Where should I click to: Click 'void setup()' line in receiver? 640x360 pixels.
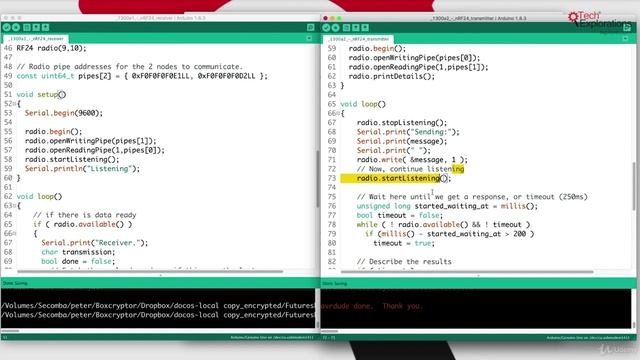point(41,94)
